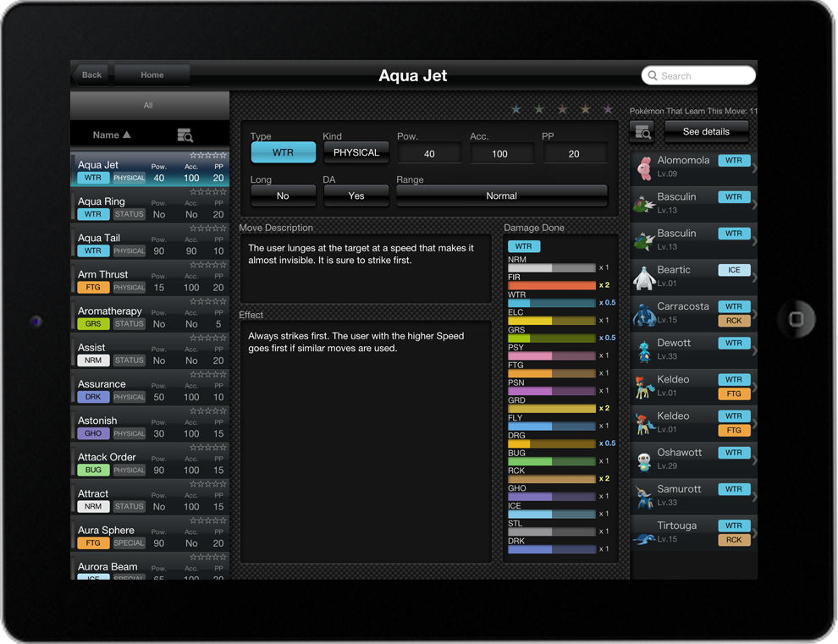Viewport: 838px width, 644px height.
Task: Select Attract move in list
Action: coord(150,498)
